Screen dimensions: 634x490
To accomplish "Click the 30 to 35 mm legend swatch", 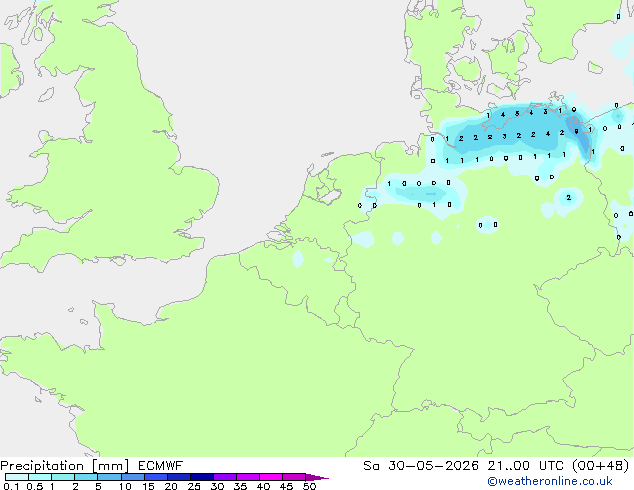I will (225, 477).
